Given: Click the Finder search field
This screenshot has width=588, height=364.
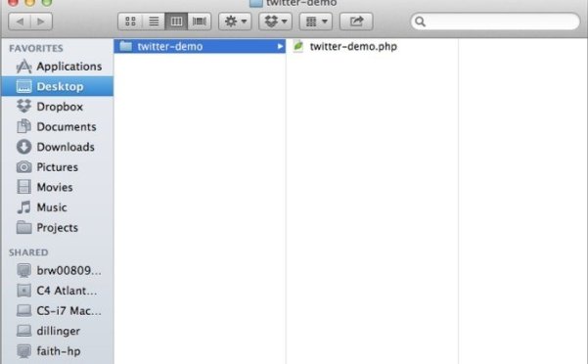Looking at the screenshot, I should point(495,22).
